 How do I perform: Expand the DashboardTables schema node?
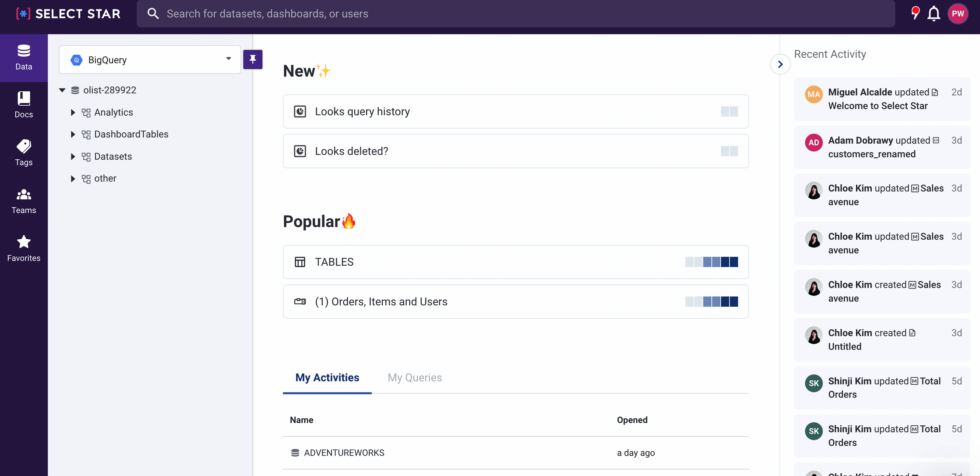click(73, 134)
